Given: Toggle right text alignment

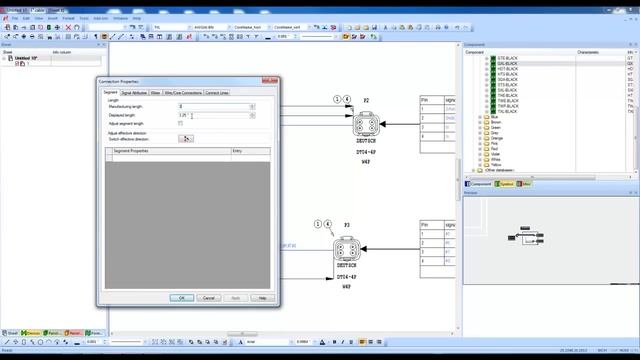Looking at the screenshot, I should click(379, 342).
